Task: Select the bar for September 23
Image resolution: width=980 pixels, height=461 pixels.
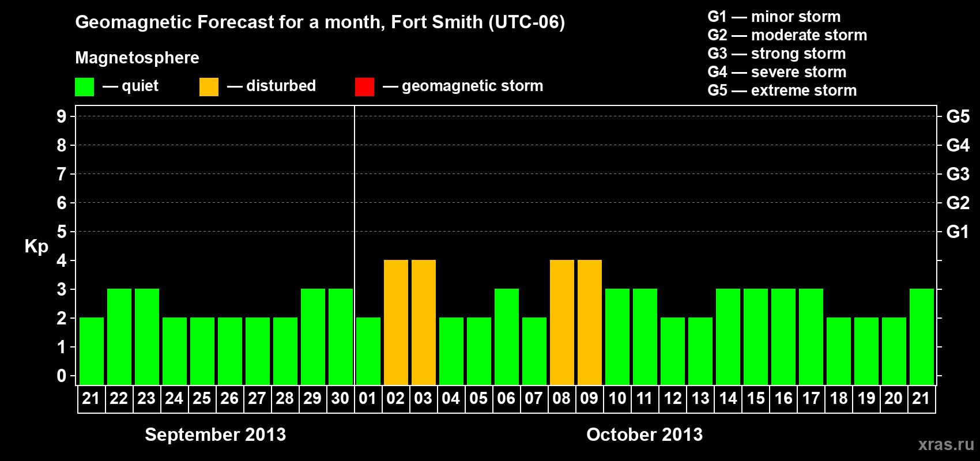Action: coord(147,337)
